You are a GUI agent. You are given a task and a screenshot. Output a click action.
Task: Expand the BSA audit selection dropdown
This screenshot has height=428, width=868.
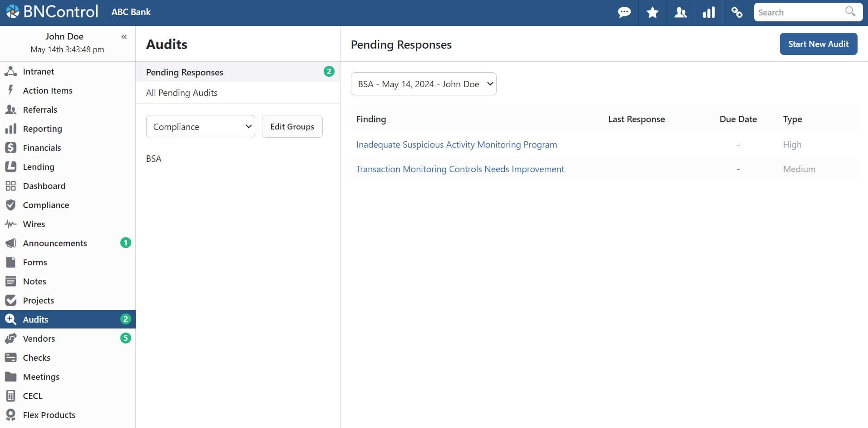(423, 84)
